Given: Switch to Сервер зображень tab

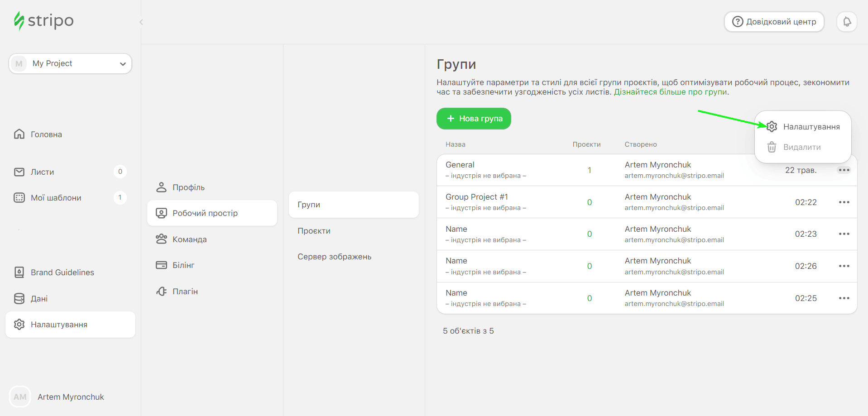Looking at the screenshot, I should point(334,257).
